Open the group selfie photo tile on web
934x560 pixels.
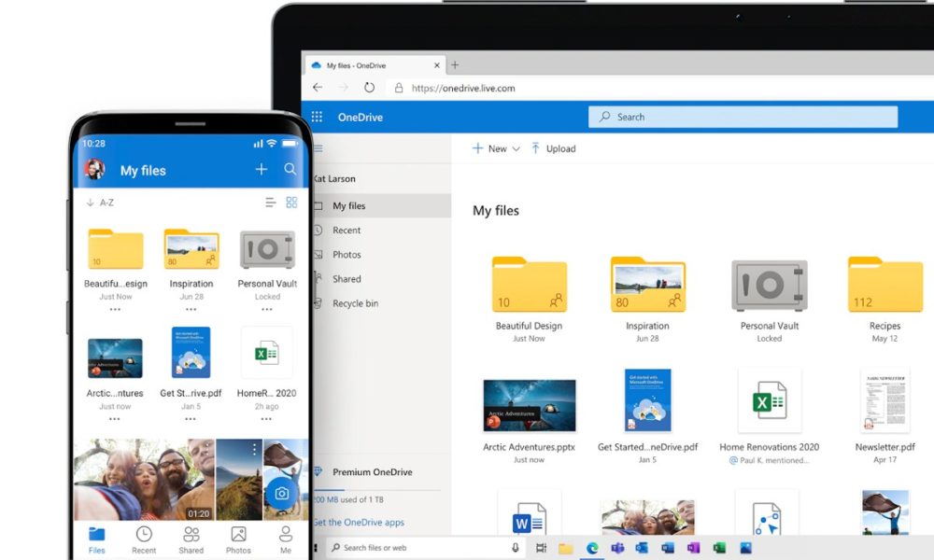[647, 517]
